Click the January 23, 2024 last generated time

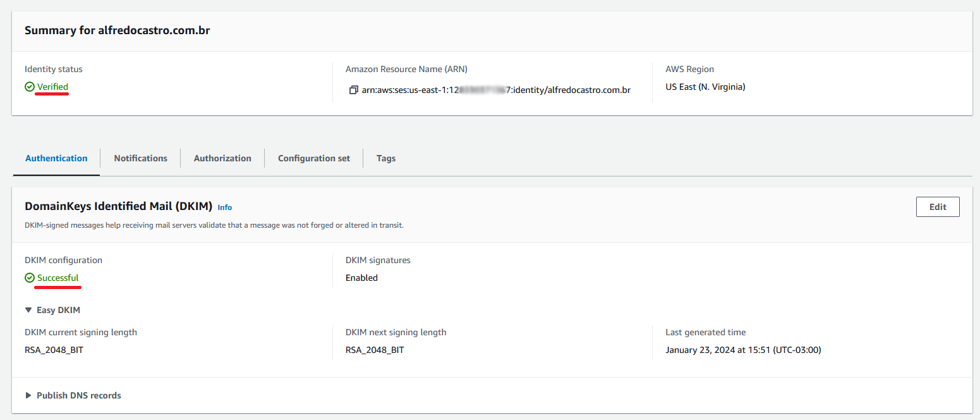(x=743, y=350)
